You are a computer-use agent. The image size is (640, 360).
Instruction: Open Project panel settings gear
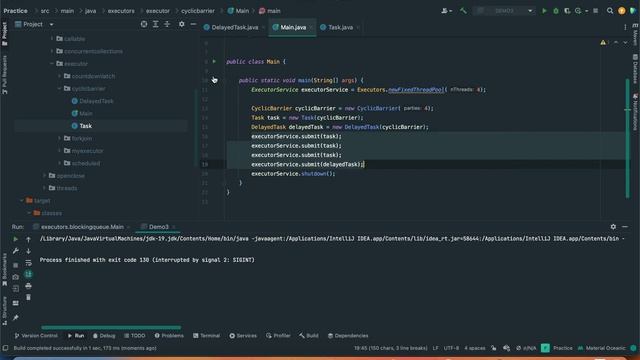point(182,24)
